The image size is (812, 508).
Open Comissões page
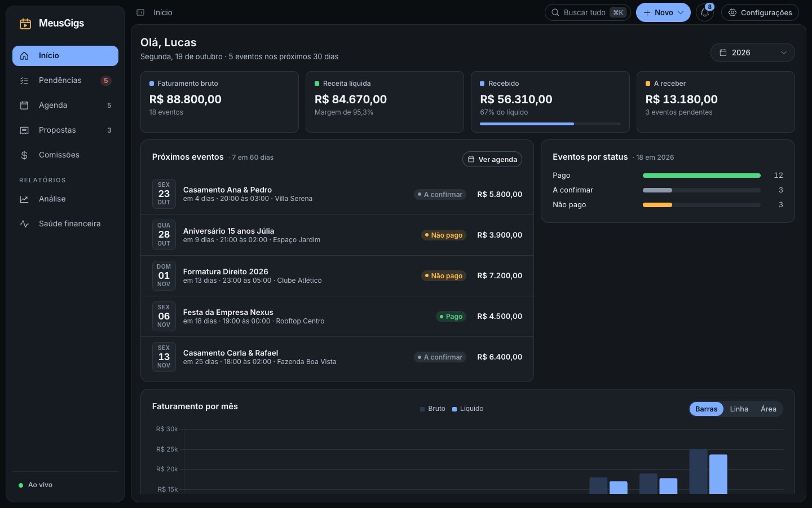click(65, 155)
